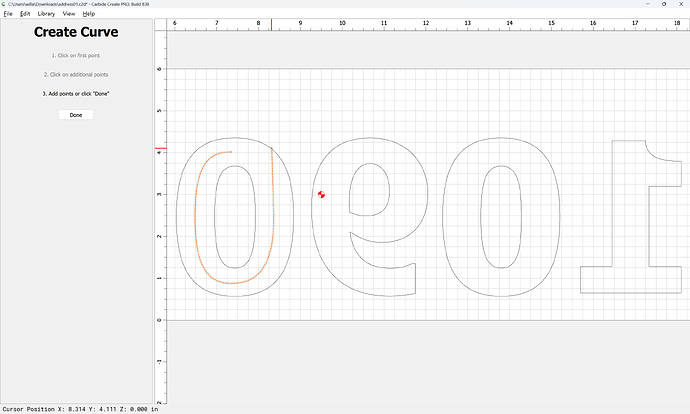The height and width of the screenshot is (414, 690).
Task: Click the 2 mark on vertical ruler
Action: [160, 236]
